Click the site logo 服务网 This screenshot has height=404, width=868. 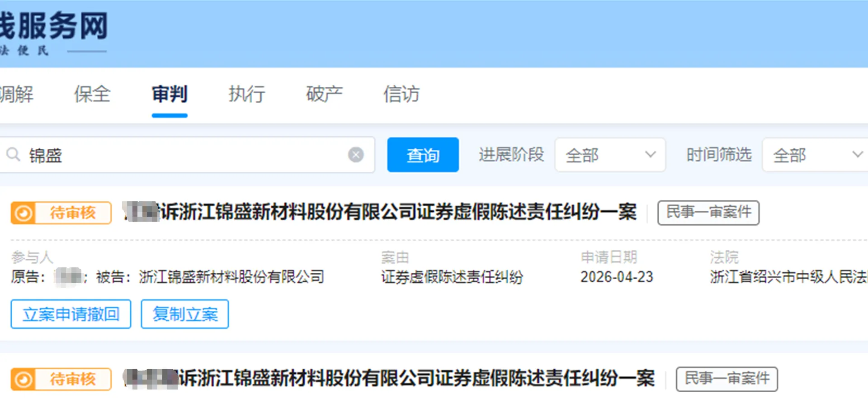point(54,25)
